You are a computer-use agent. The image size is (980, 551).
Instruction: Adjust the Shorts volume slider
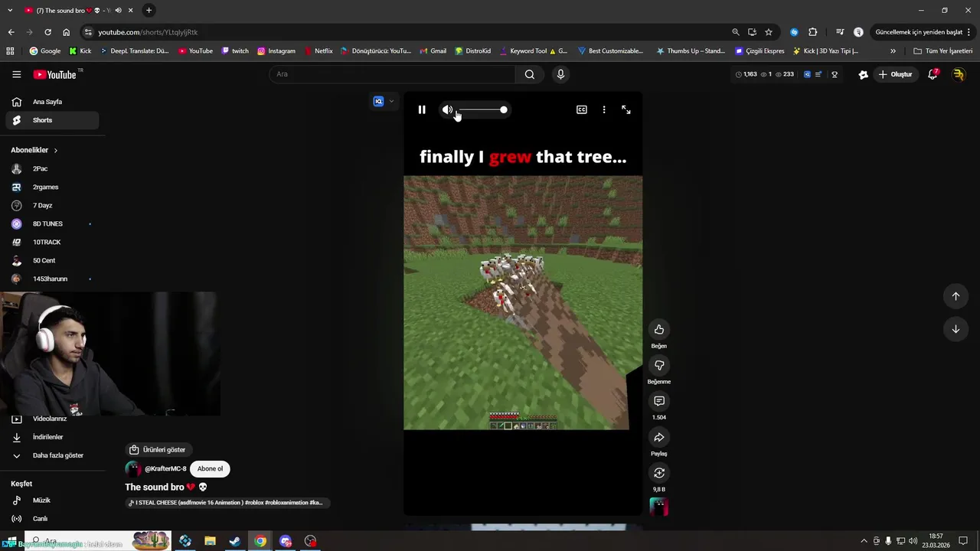coord(482,109)
